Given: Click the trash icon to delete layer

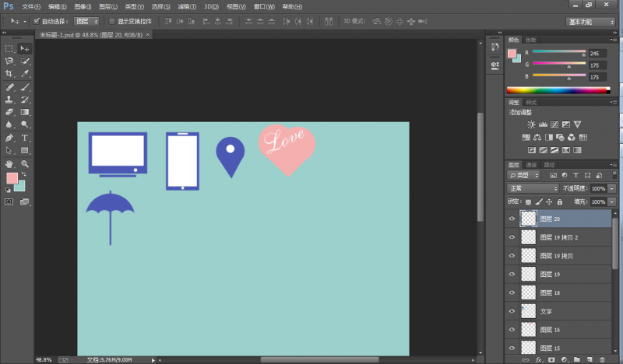Looking at the screenshot, I should point(602,360).
